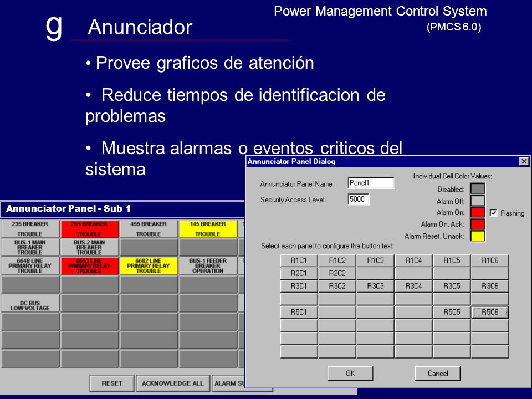Select the 235 BREAKER TROUBLE cell
This screenshot has height=399, width=532.
point(30,229)
